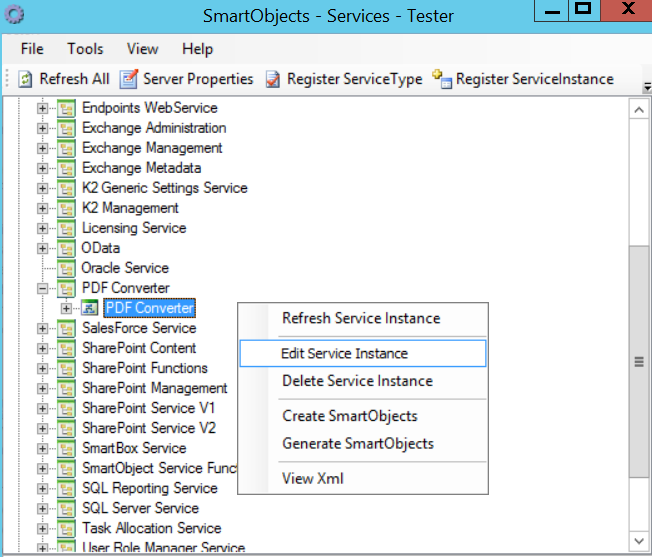Click the PDF Converter service instance icon
Screen dimensions: 652x557
(x=90, y=308)
